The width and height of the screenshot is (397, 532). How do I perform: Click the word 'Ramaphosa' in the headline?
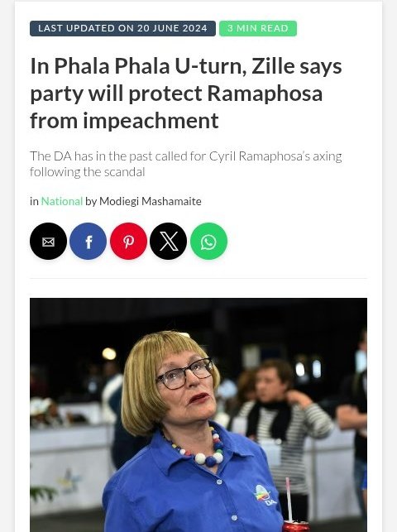point(265,93)
